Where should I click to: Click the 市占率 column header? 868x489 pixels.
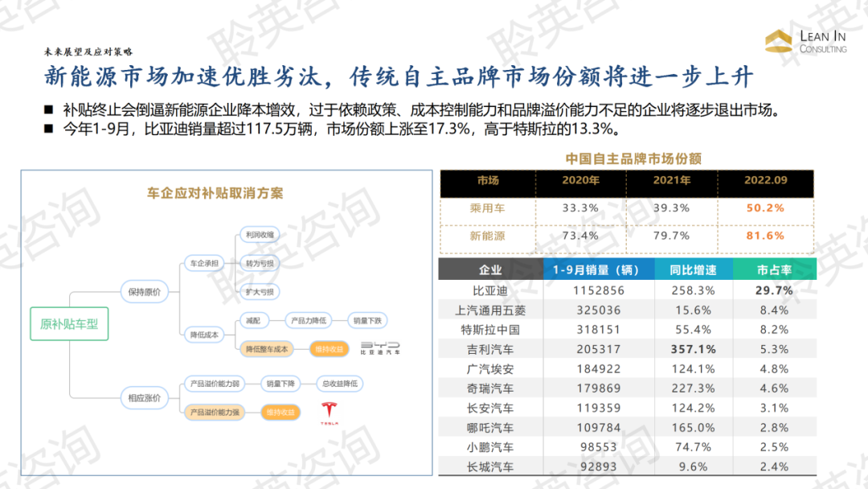tap(774, 270)
